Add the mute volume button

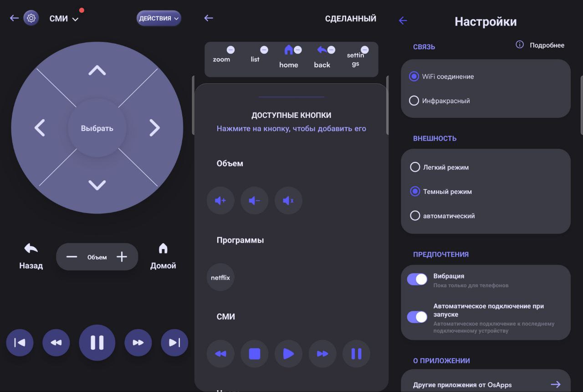[288, 200]
